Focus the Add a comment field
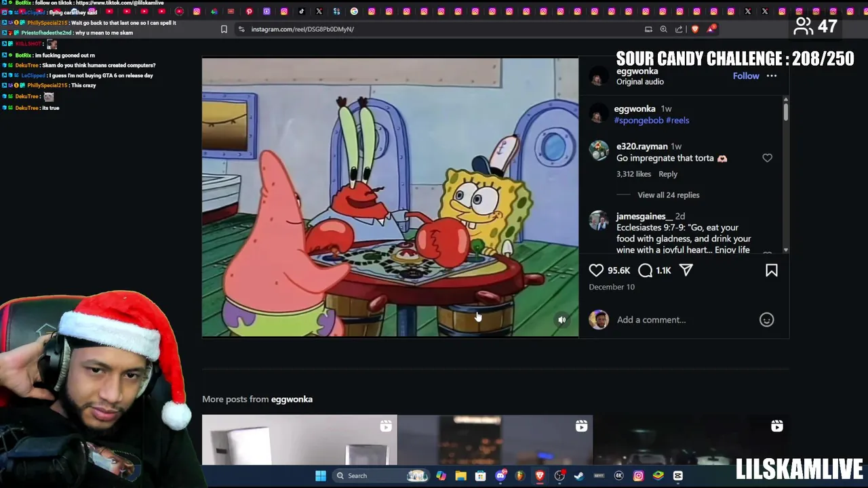The image size is (868, 488). pyautogui.click(x=685, y=320)
